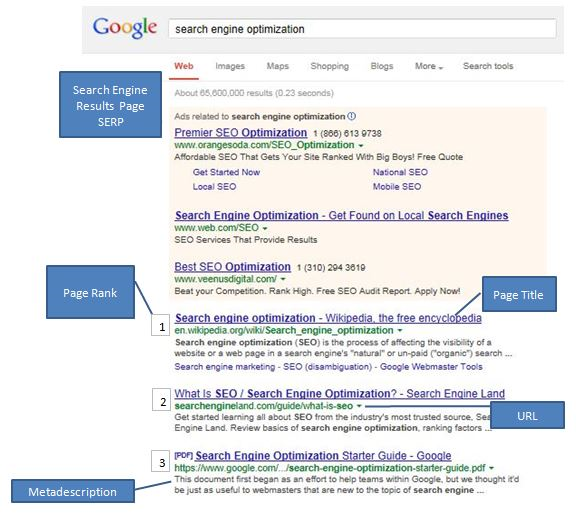Open the Best SEO Optimization ad link
This screenshot has height=517, width=576.
click(233, 267)
